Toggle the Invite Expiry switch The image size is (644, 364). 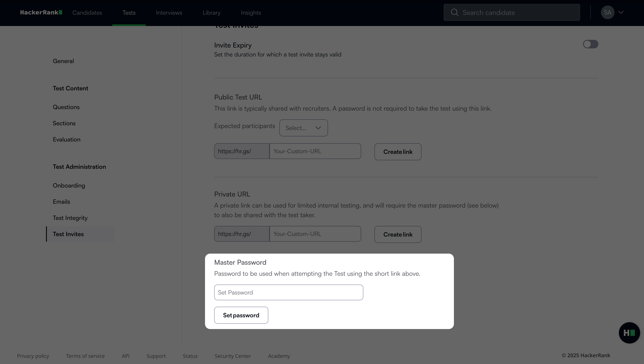[x=590, y=44]
